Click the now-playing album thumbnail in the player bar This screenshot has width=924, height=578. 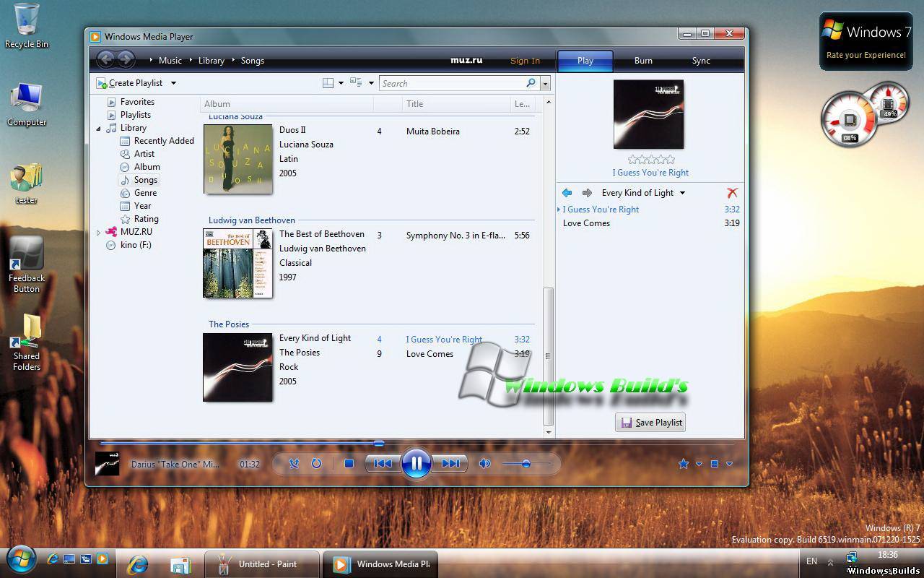point(108,464)
